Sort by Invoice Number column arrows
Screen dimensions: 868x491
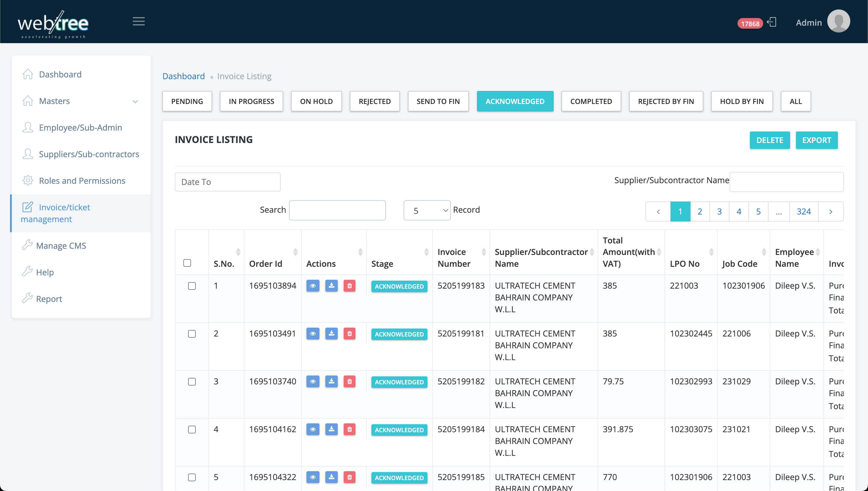coord(484,252)
